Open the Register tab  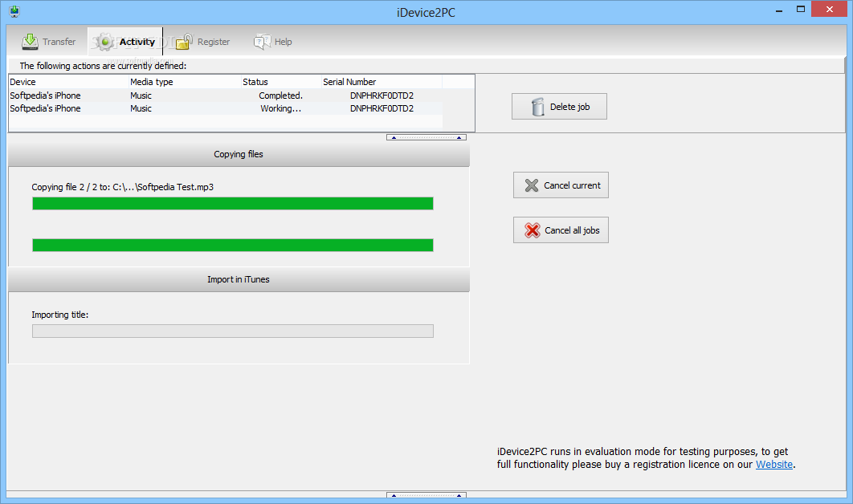(203, 42)
